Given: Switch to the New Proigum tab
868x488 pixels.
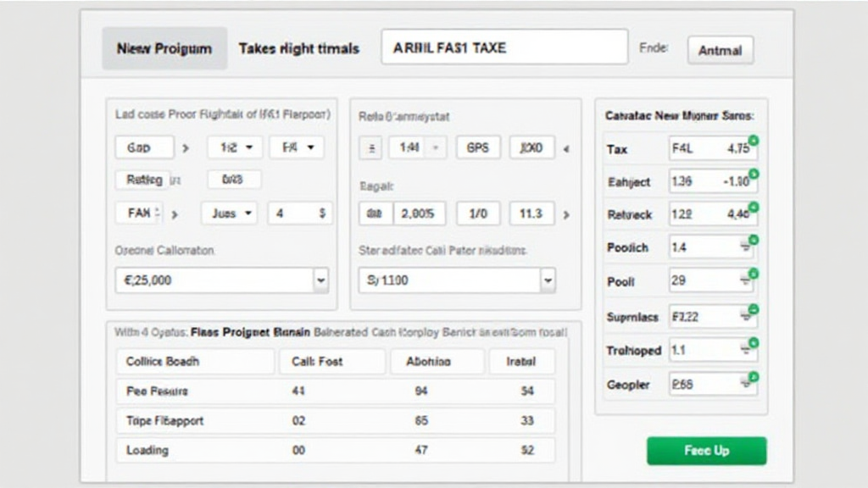Looking at the screenshot, I should [164, 49].
